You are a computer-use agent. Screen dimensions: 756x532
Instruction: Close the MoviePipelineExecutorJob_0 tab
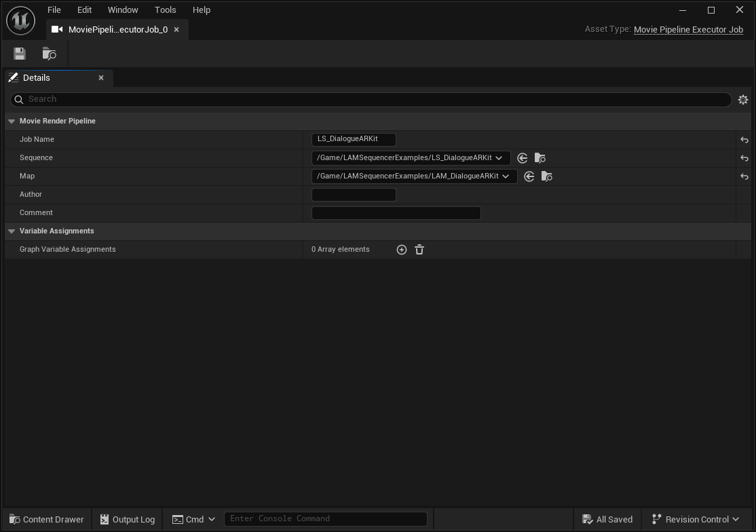(x=176, y=30)
